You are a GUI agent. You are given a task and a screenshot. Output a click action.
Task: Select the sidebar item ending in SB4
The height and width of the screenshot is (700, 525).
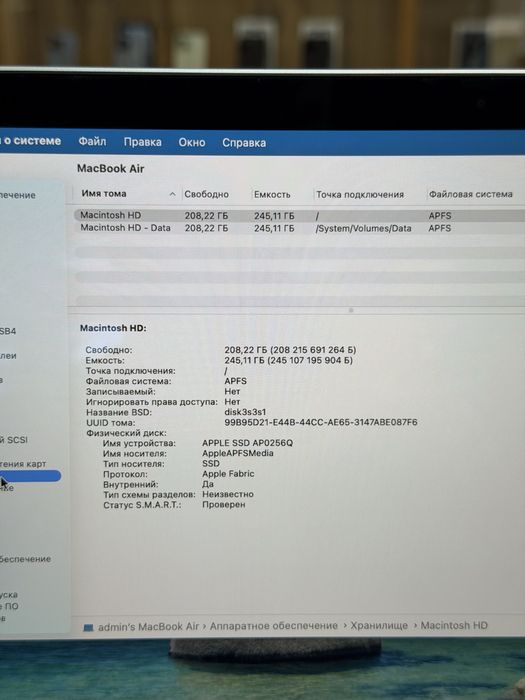(8, 331)
